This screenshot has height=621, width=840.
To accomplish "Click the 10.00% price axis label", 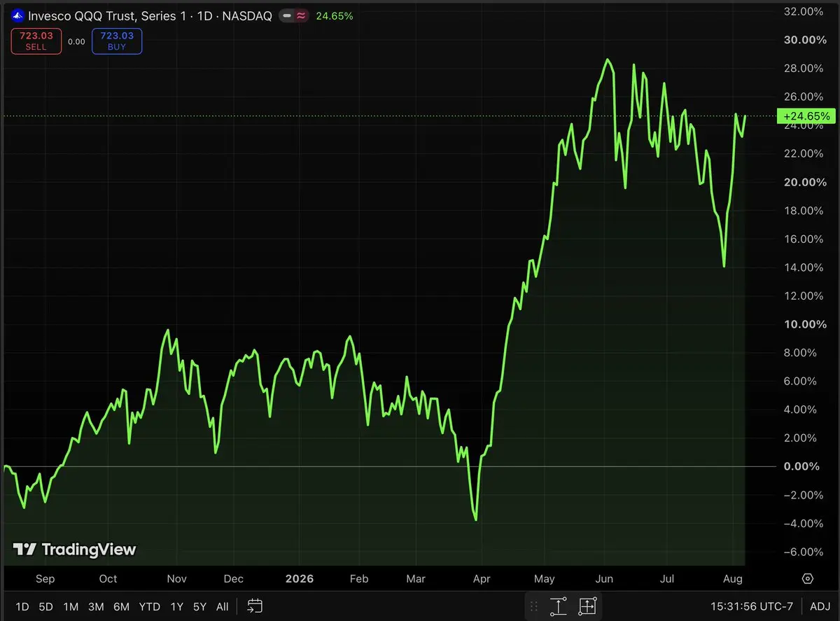I will (806, 324).
